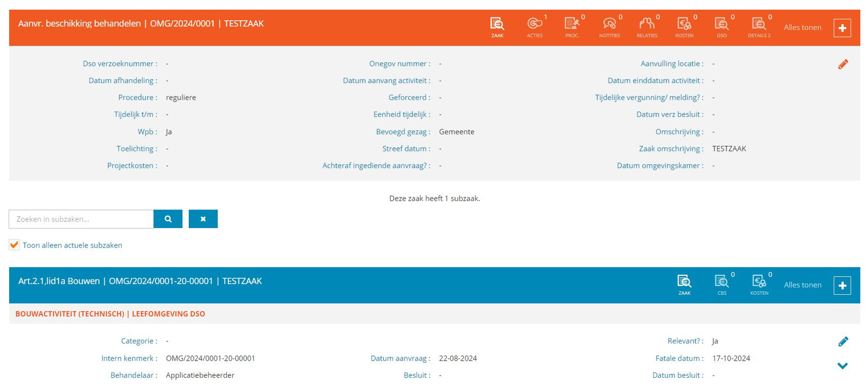Expand subzaak details with down chevron
The image size is (868, 387).
coord(843,366)
